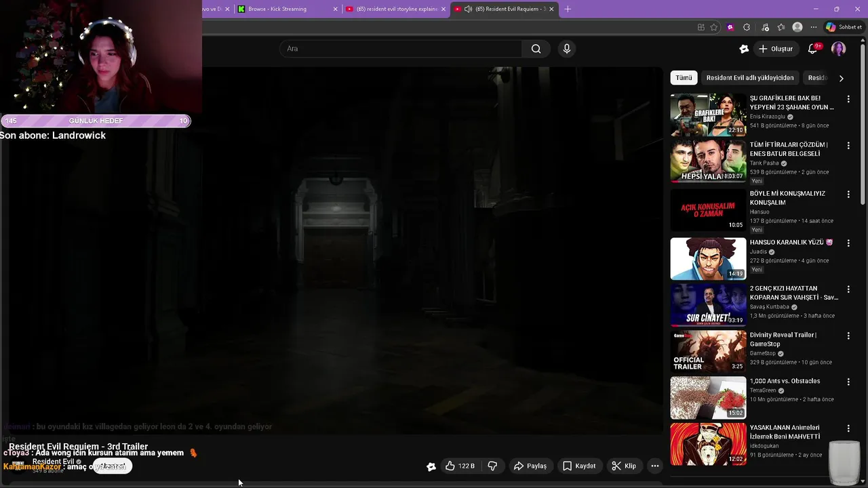Open options for HANSUO KARANLIK YÜZÜ video
The image size is (868, 488).
(848, 243)
